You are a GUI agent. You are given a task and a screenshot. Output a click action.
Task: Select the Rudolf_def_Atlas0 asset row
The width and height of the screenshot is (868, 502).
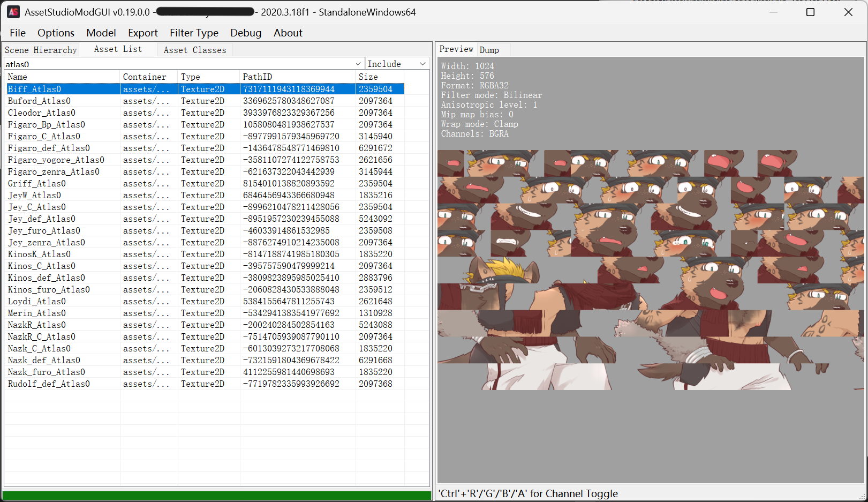tap(205, 384)
